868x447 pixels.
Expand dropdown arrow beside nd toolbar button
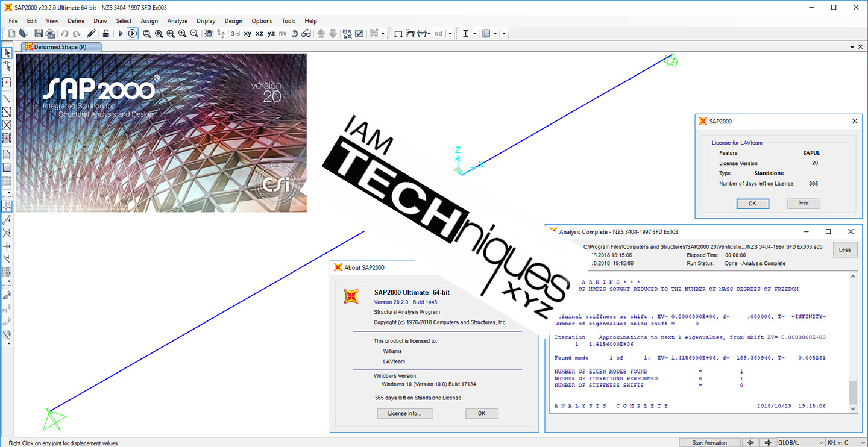click(x=450, y=34)
